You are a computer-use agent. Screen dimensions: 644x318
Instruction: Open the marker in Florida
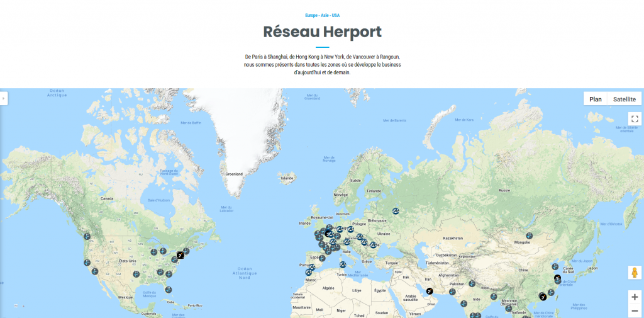click(x=168, y=290)
